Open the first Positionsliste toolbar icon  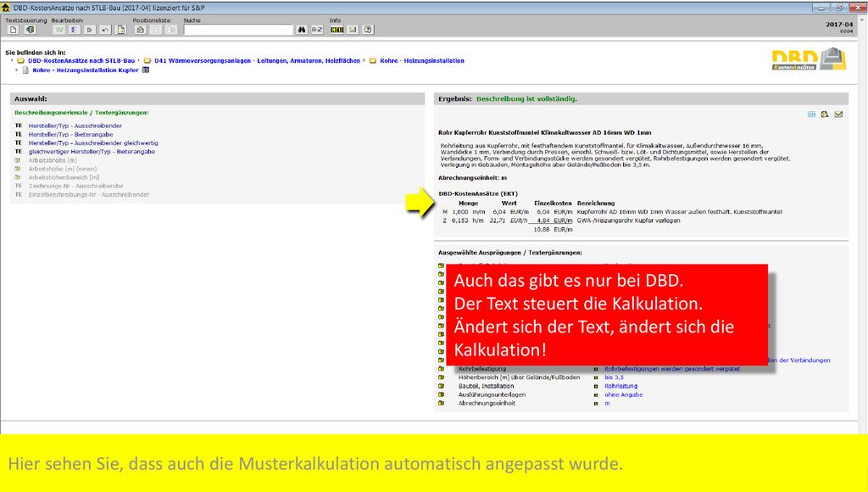pyautogui.click(x=141, y=30)
